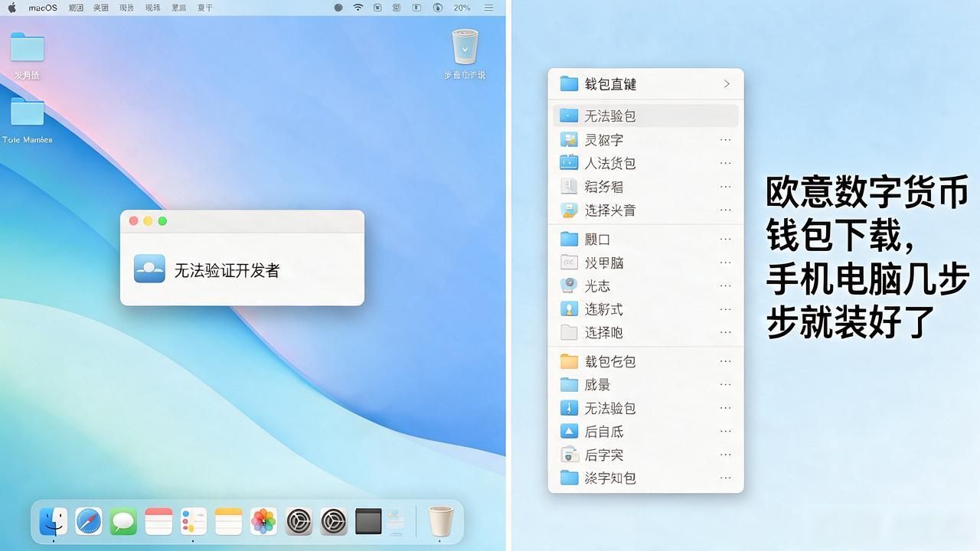Click the 20% battery indicator

point(462,8)
